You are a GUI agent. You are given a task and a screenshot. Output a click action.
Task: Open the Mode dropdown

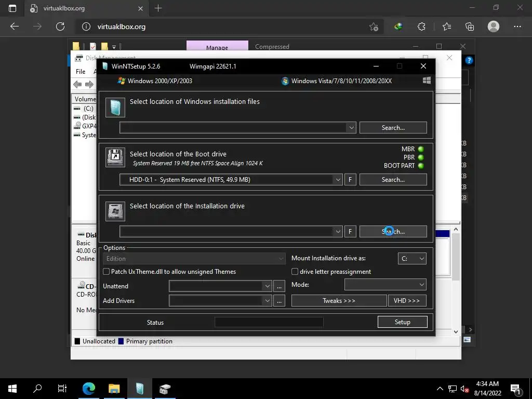[x=385, y=284]
